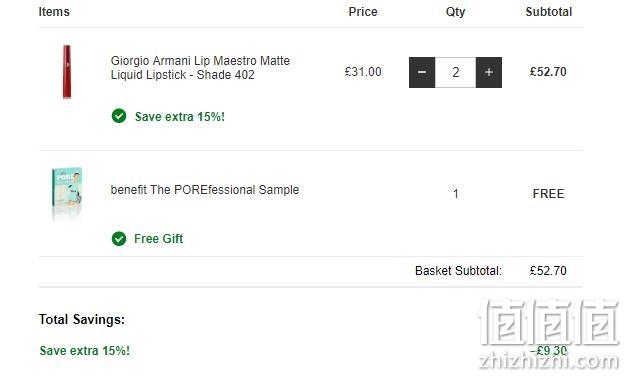Decrease lipstick quantity with the minus button
Screen dimensions: 628x378
[x=422, y=72]
